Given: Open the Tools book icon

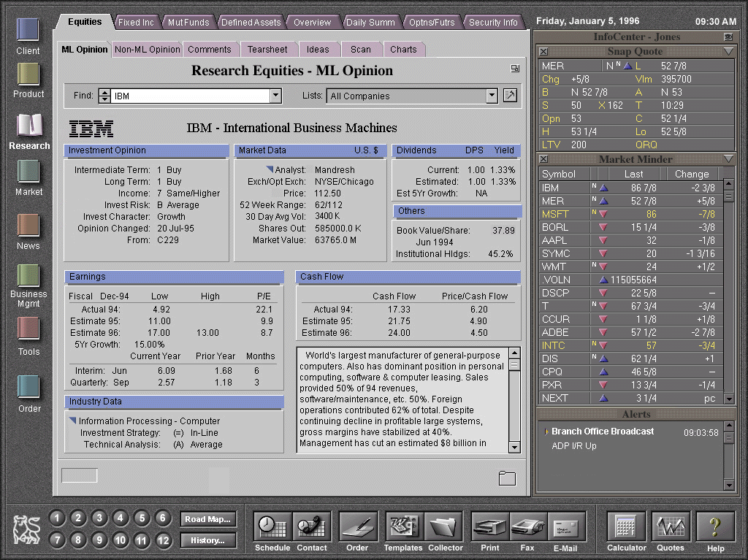Looking at the screenshot, I should tap(28, 329).
